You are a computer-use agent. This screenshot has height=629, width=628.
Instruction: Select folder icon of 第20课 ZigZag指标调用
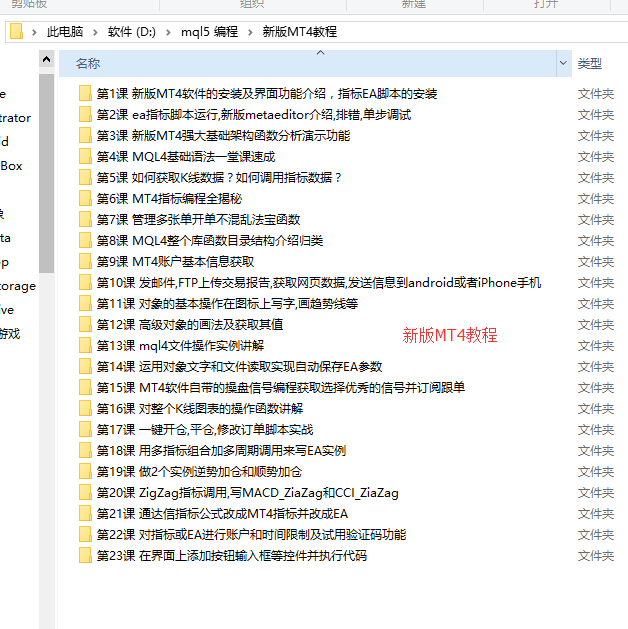(85, 492)
